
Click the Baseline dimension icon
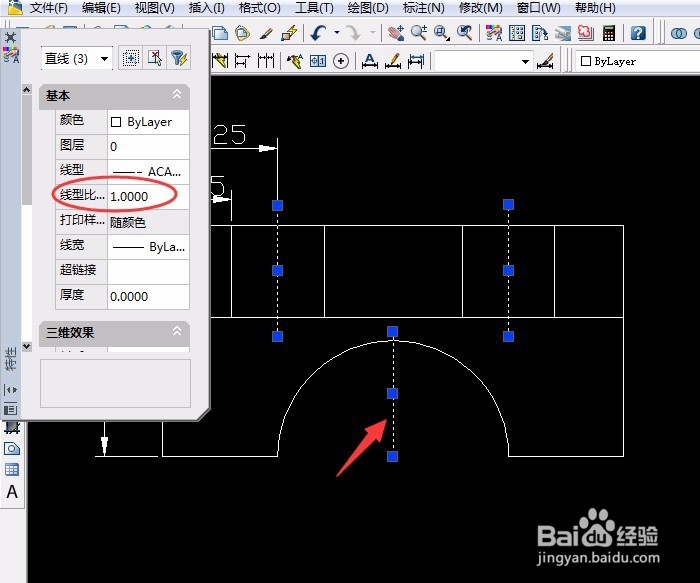pos(242,61)
